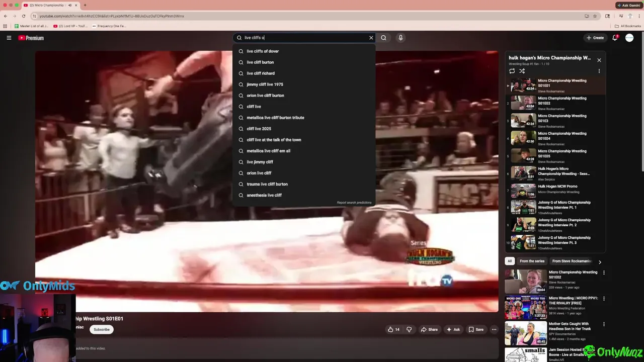Like the video with thumbs up

393,329
